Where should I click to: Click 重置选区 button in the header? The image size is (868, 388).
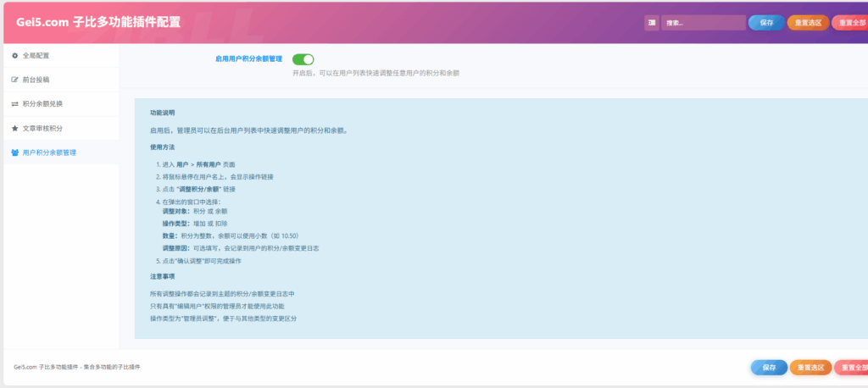(x=808, y=23)
